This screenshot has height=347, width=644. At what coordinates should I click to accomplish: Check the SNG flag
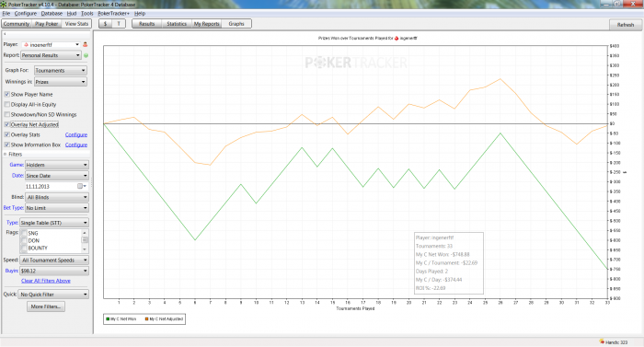click(24, 233)
